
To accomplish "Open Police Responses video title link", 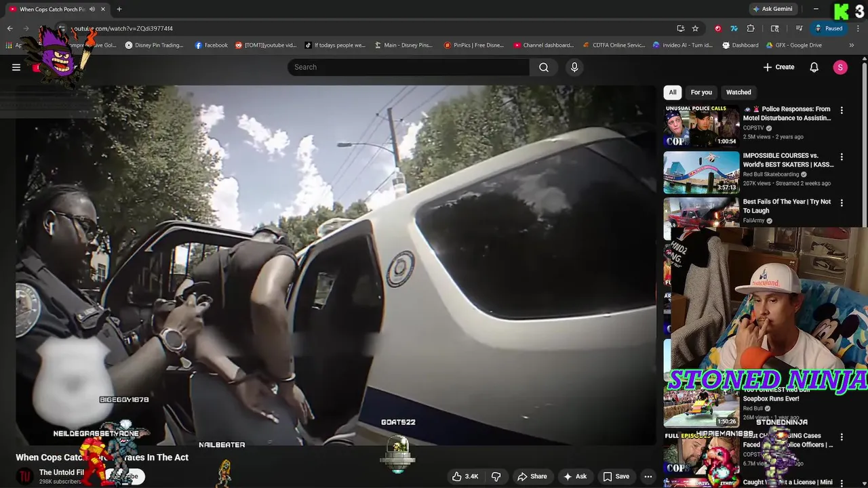I will point(787,113).
